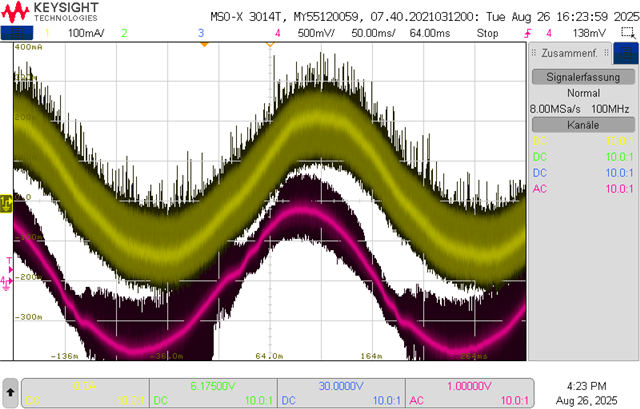Click the orange filled trigger time marker
The width and height of the screenshot is (640, 409).
point(204,44)
